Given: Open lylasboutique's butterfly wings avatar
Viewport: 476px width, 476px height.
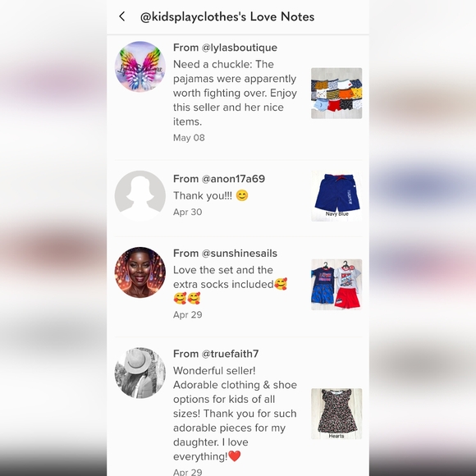Looking at the screenshot, I should tap(140, 66).
